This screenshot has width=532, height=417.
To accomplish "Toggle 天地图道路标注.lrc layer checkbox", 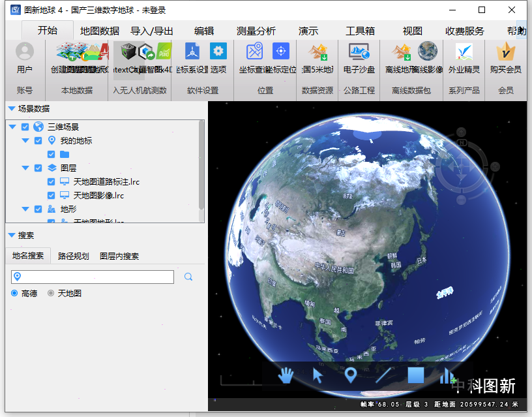I will pos(52,181).
